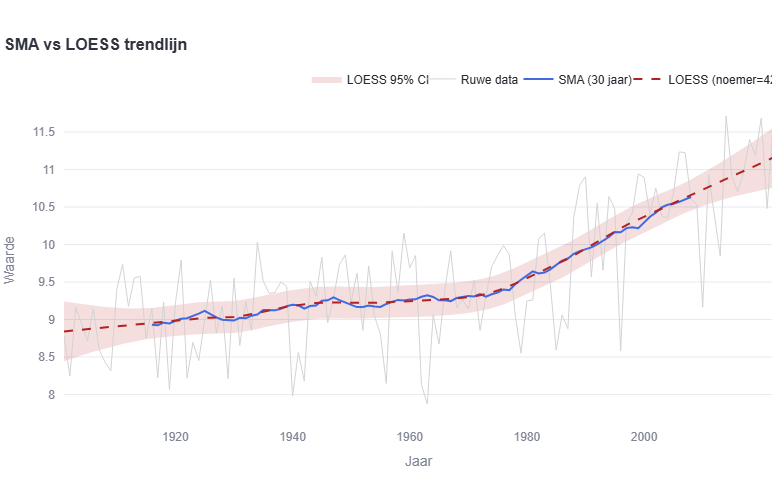Click the pink LOESS CI legend swatch
Screen dimensions: 772x499
[327, 80]
